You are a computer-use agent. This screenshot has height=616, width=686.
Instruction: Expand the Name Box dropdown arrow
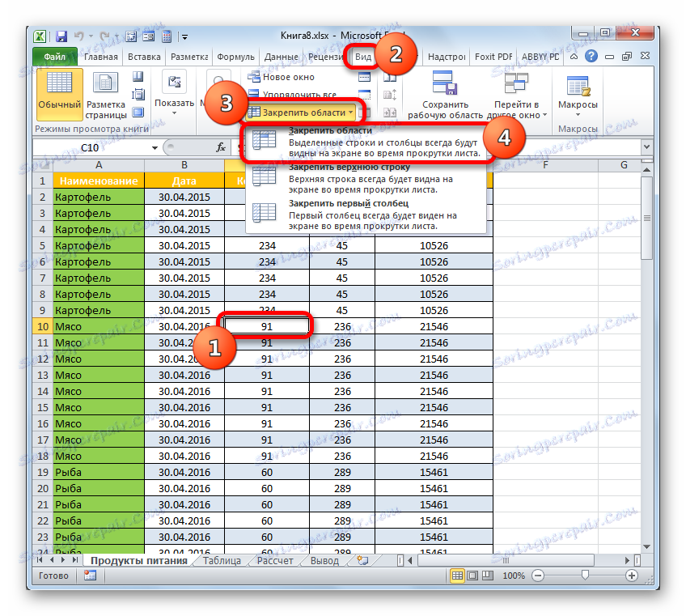[155, 148]
